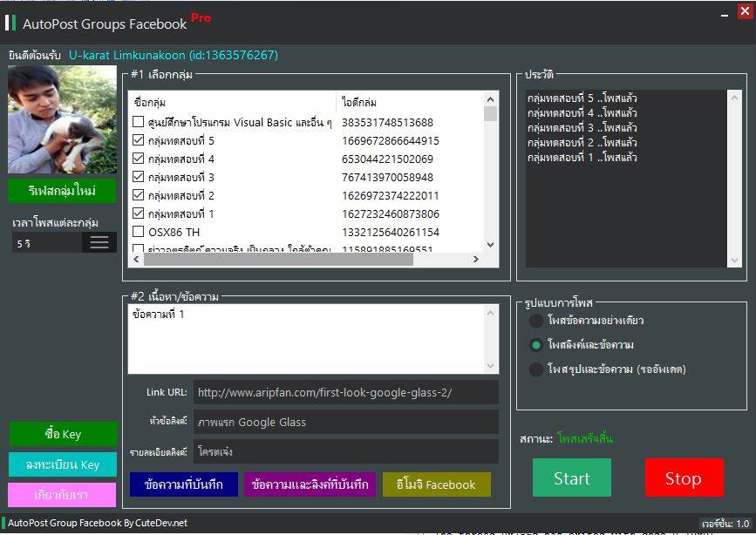Click the app logo bars icon

[x=10, y=24]
